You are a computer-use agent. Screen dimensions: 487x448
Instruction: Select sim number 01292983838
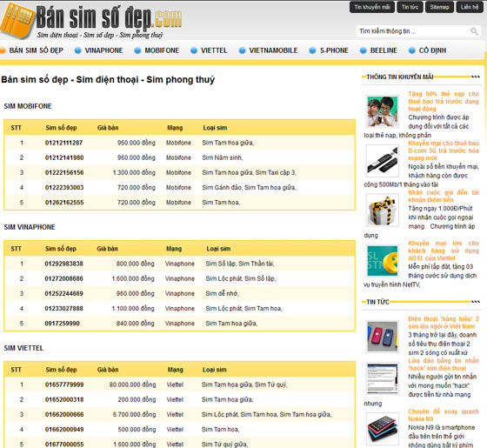coord(64,264)
